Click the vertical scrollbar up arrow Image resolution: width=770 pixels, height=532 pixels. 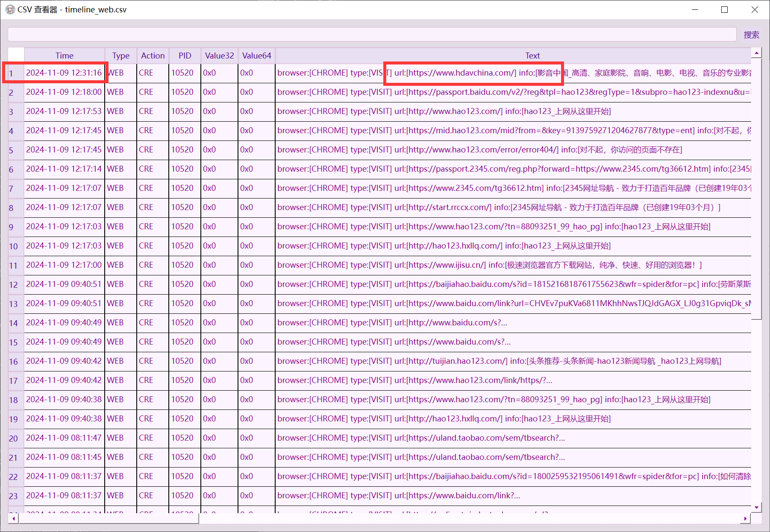(x=757, y=53)
